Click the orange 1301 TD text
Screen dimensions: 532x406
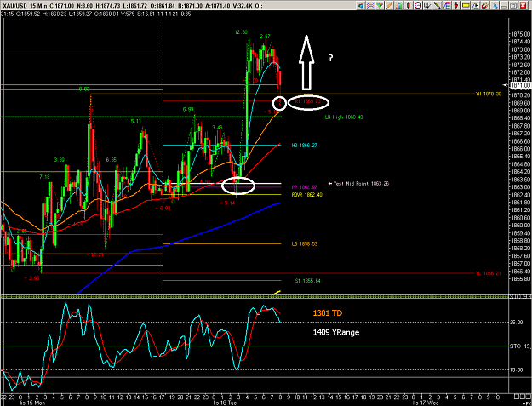[328, 313]
